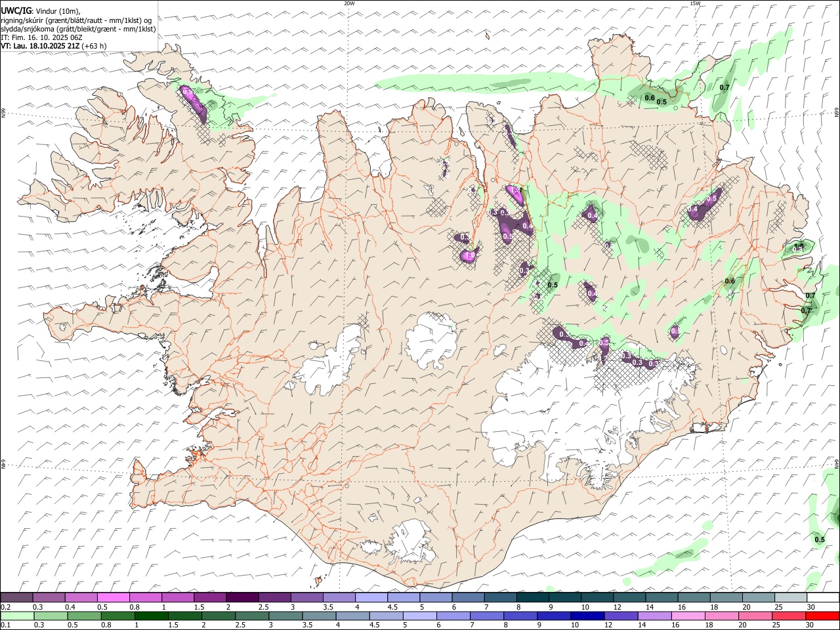Pick light purple lower swatch between 14 and 16
Viewport: 840px width, 630px height.
(x=654, y=616)
